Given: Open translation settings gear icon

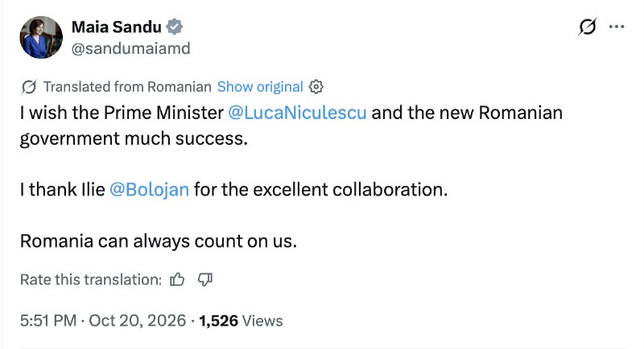Looking at the screenshot, I should pos(316,87).
